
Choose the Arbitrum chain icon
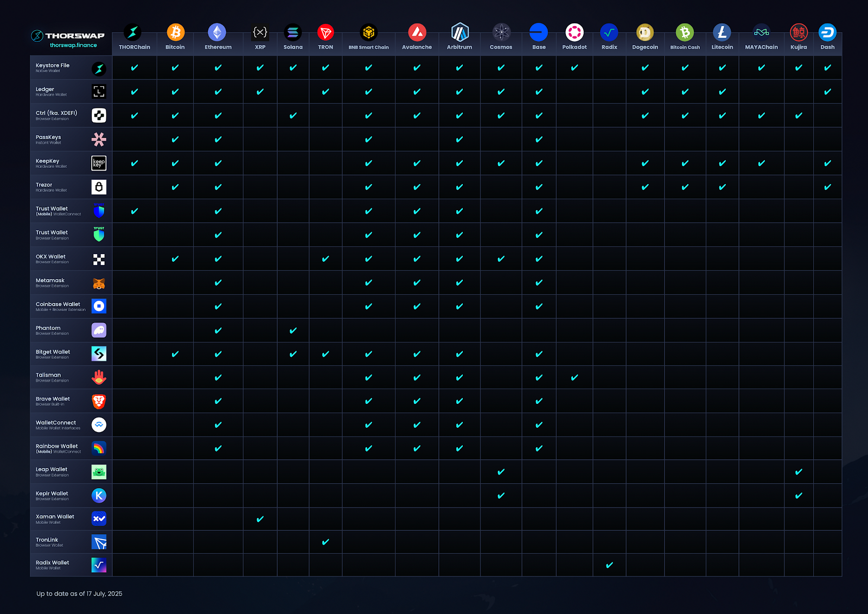(x=460, y=33)
